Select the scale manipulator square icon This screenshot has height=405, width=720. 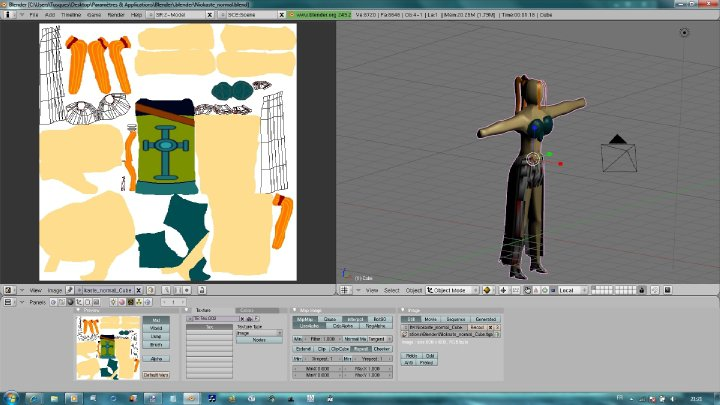click(552, 290)
